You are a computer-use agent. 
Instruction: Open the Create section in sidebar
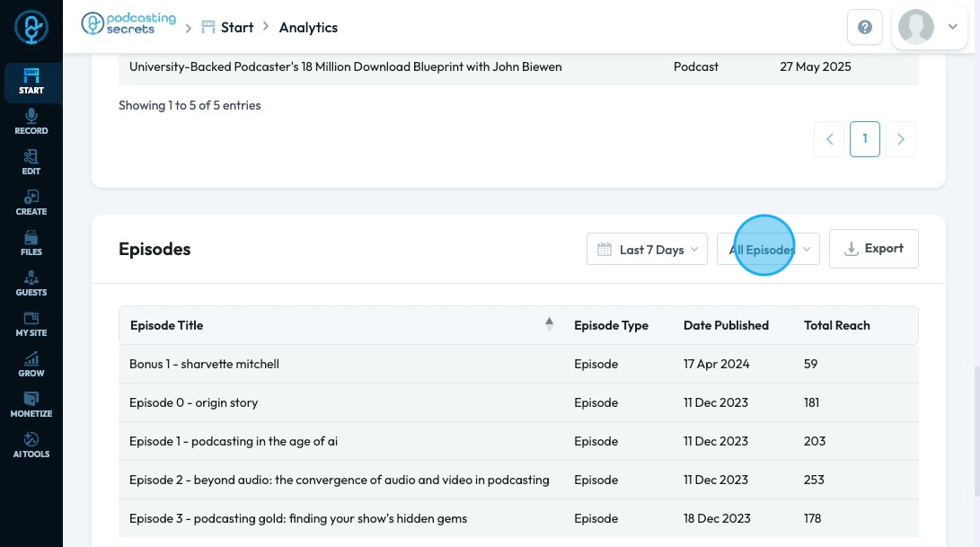click(31, 203)
